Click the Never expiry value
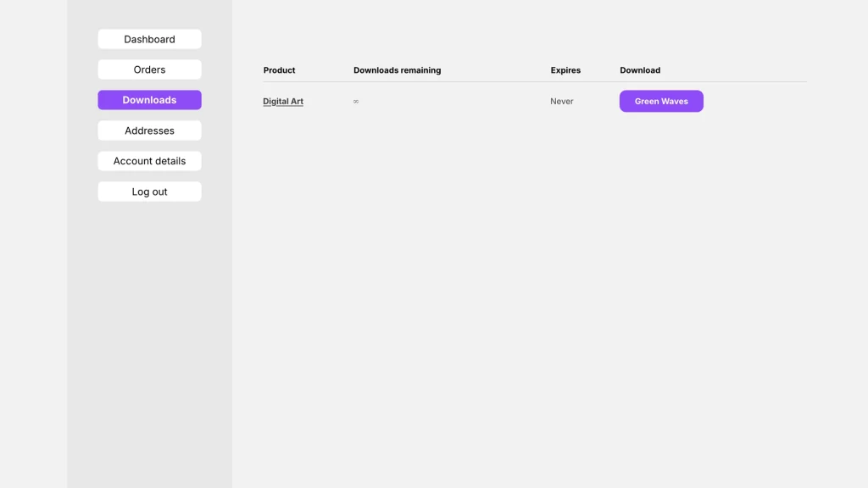This screenshot has width=868, height=488. (561, 102)
